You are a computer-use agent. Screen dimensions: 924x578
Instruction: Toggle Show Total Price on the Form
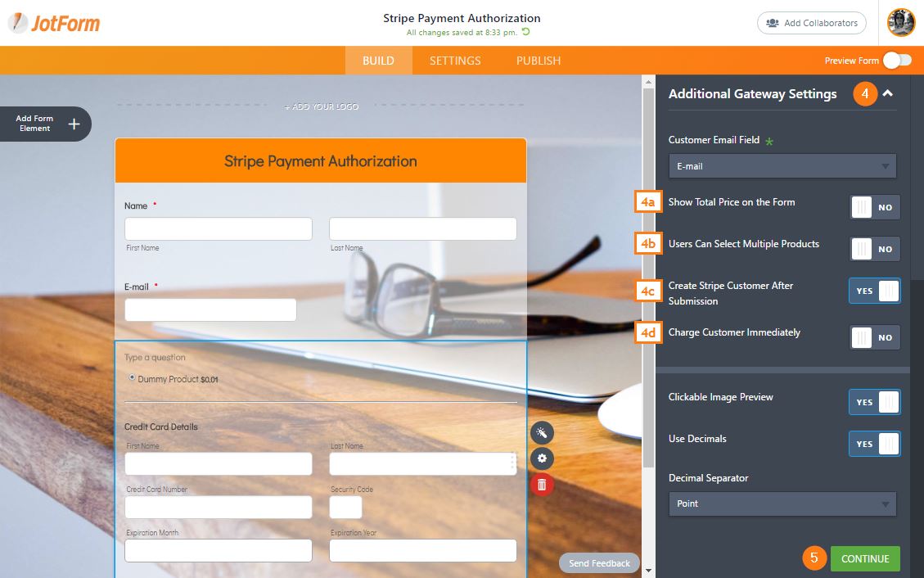click(875, 207)
